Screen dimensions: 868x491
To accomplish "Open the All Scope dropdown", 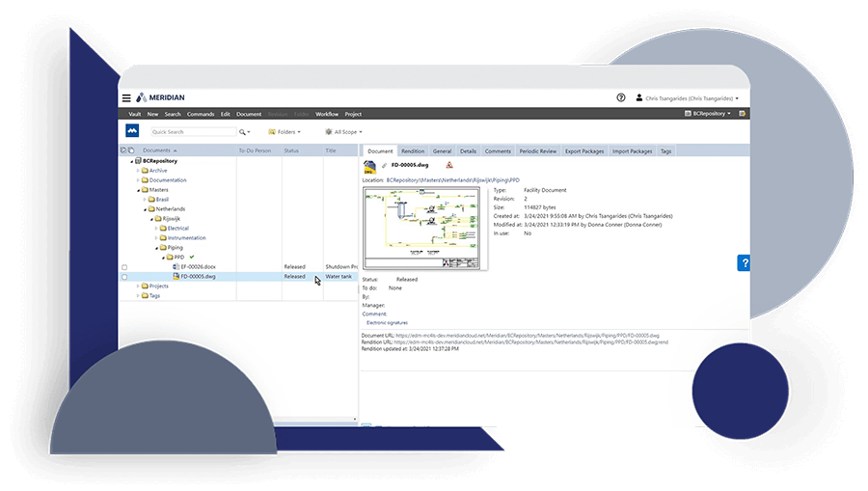I will click(x=344, y=131).
